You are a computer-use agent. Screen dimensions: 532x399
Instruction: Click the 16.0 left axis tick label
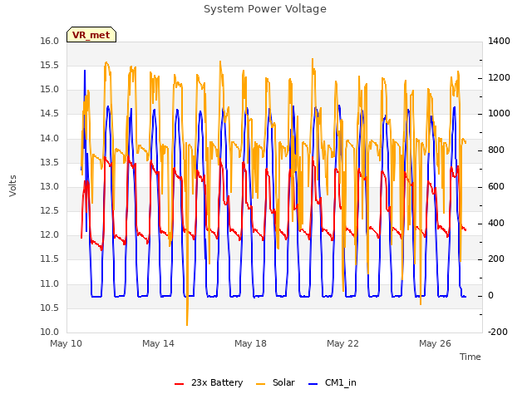coord(50,41)
